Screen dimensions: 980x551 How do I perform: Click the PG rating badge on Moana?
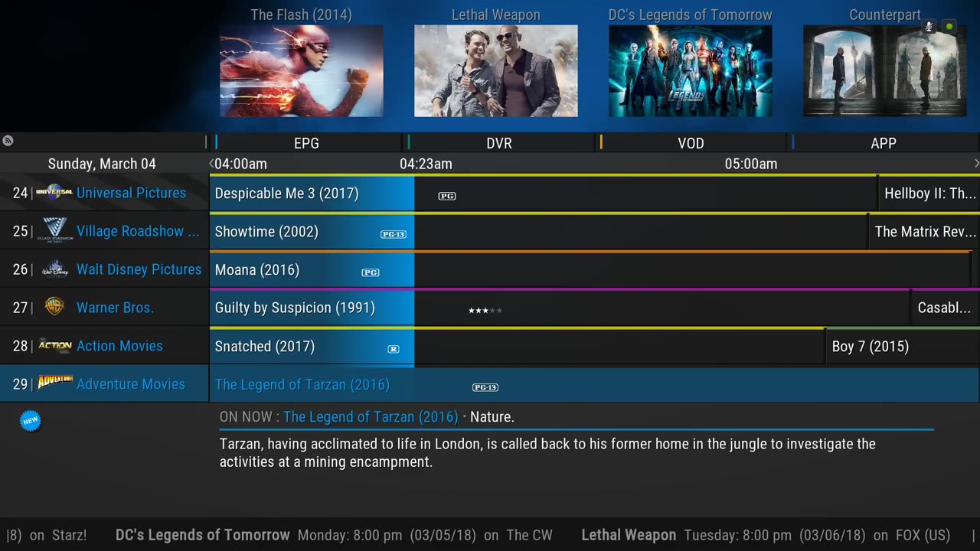click(x=371, y=272)
